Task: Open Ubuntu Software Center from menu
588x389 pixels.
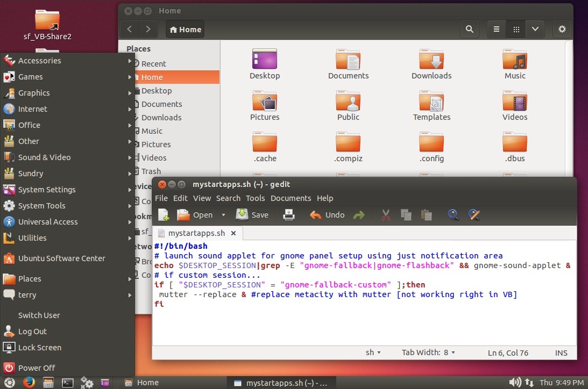Action: (x=67, y=258)
